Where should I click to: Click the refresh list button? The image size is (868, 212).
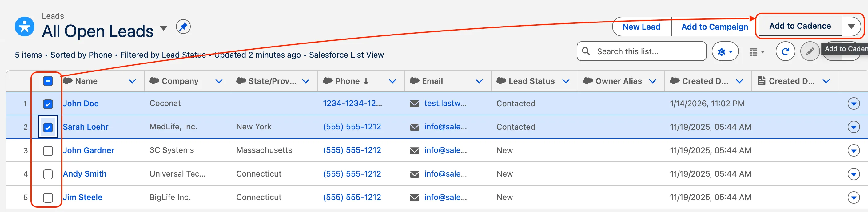[x=785, y=52]
